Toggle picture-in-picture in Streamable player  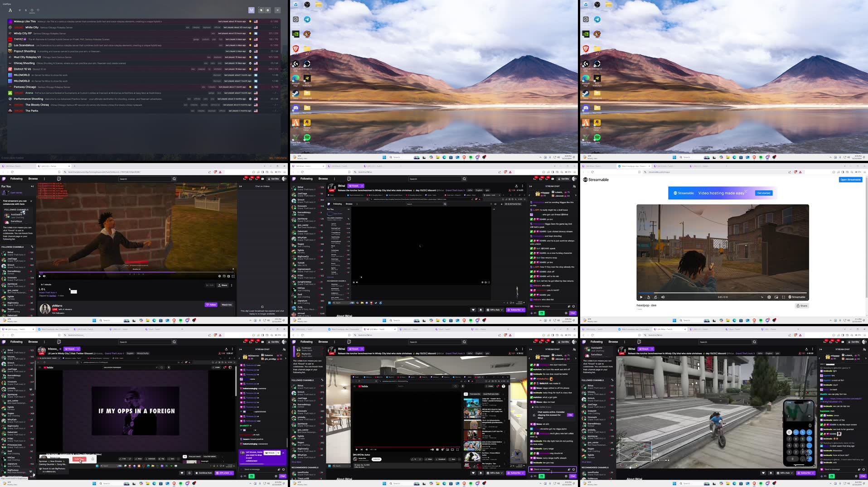click(x=776, y=297)
